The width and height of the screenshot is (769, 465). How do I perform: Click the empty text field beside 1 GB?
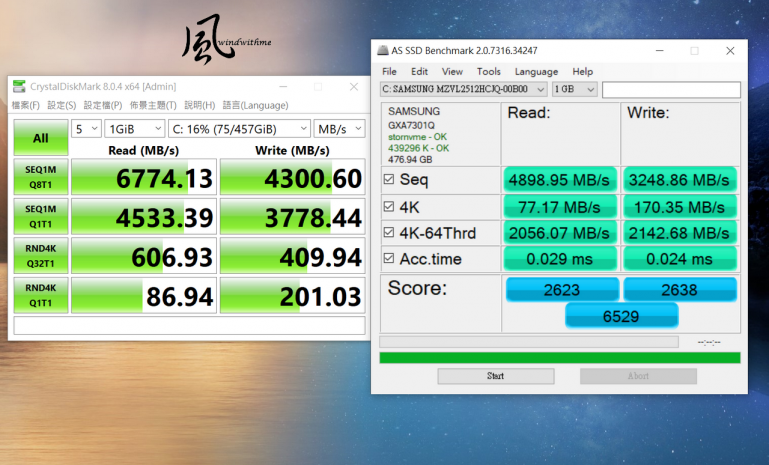coord(671,90)
